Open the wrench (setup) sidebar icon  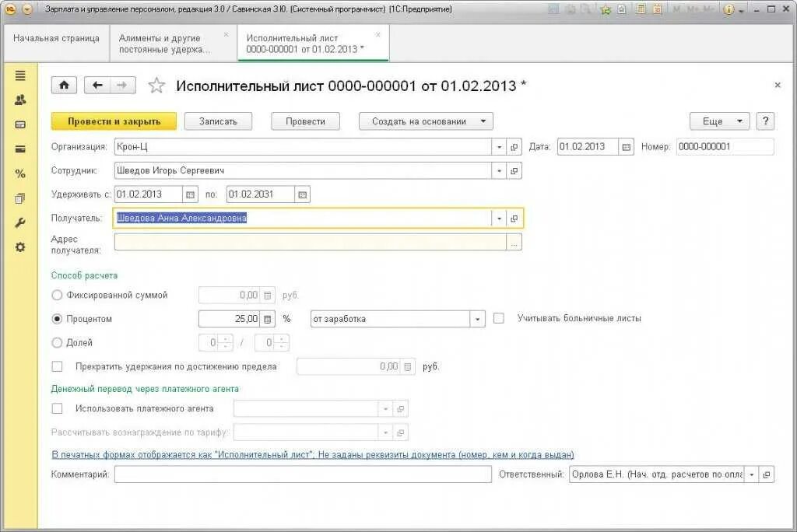click(20, 222)
